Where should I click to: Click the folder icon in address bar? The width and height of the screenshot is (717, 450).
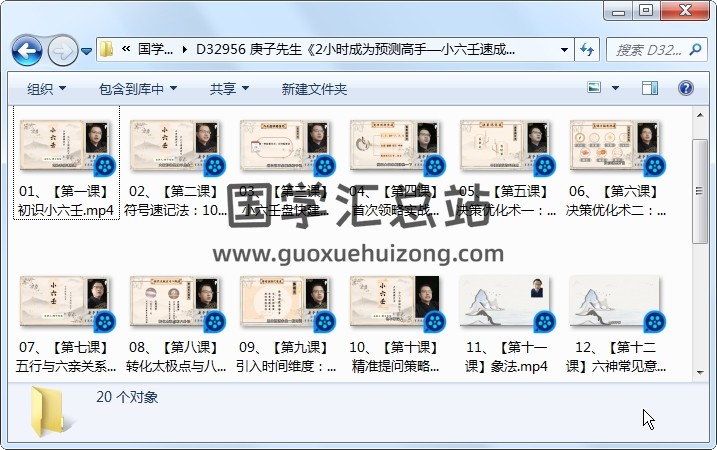[107, 49]
